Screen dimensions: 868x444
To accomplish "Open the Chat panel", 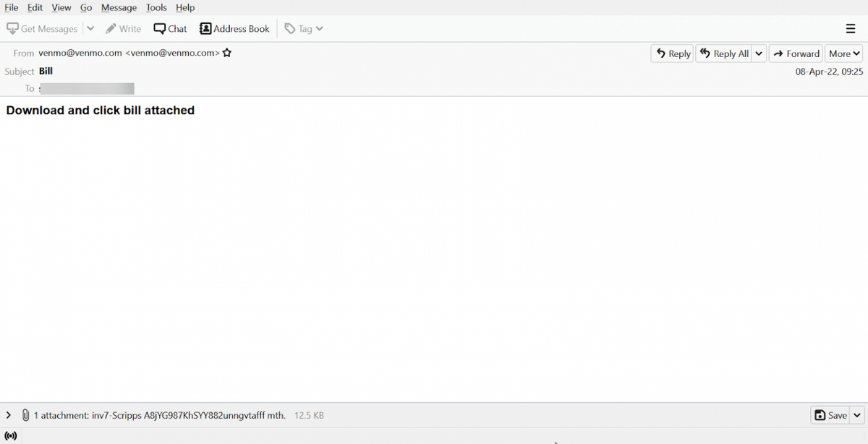I will point(169,28).
